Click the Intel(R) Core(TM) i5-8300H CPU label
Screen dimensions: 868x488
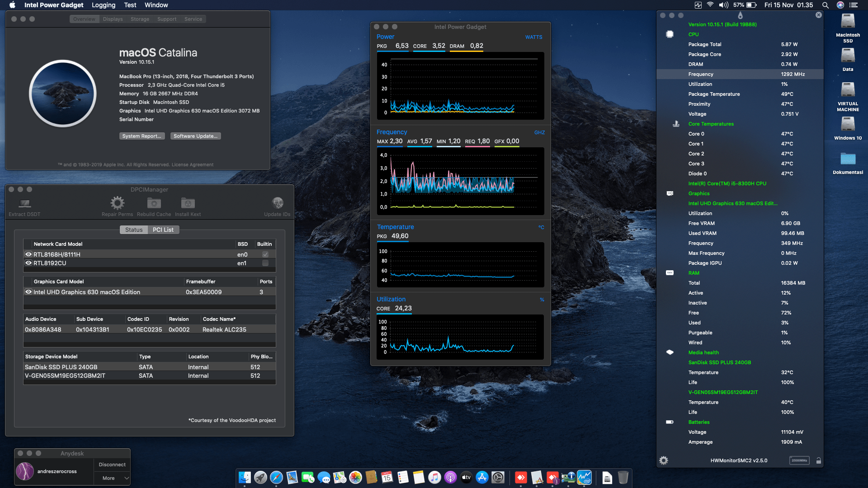tap(727, 183)
